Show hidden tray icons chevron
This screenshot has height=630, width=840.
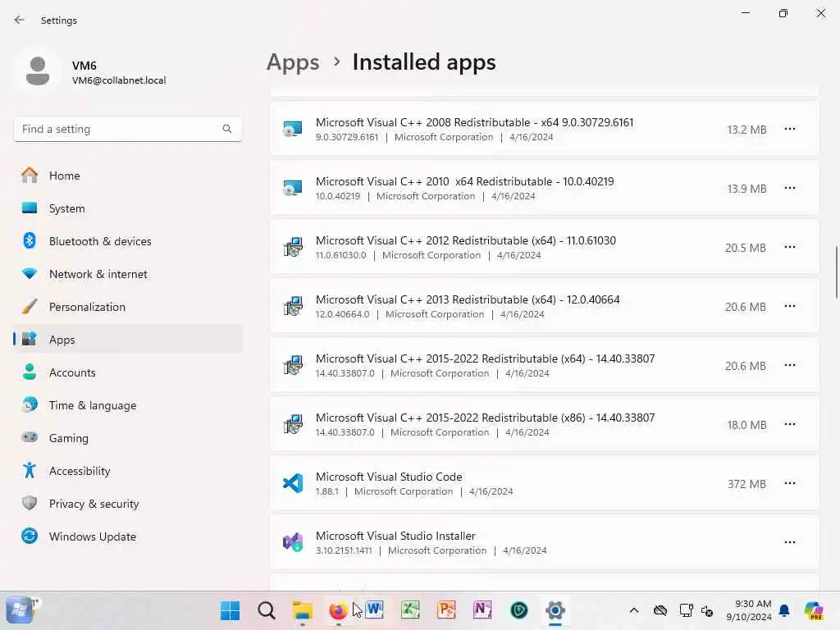(634, 610)
